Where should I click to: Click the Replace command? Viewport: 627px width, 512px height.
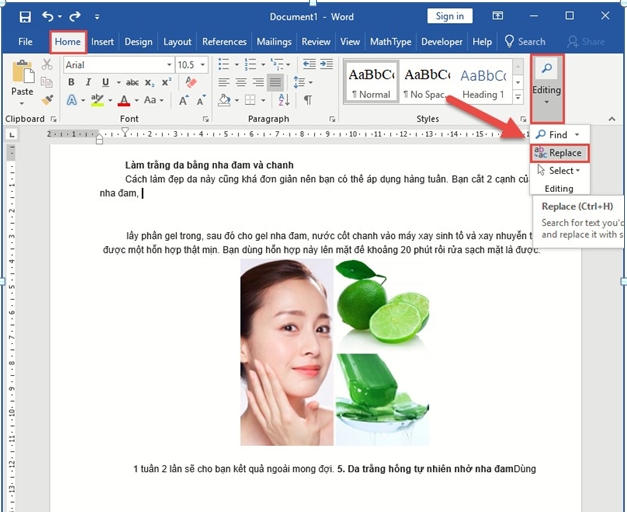coord(559,153)
